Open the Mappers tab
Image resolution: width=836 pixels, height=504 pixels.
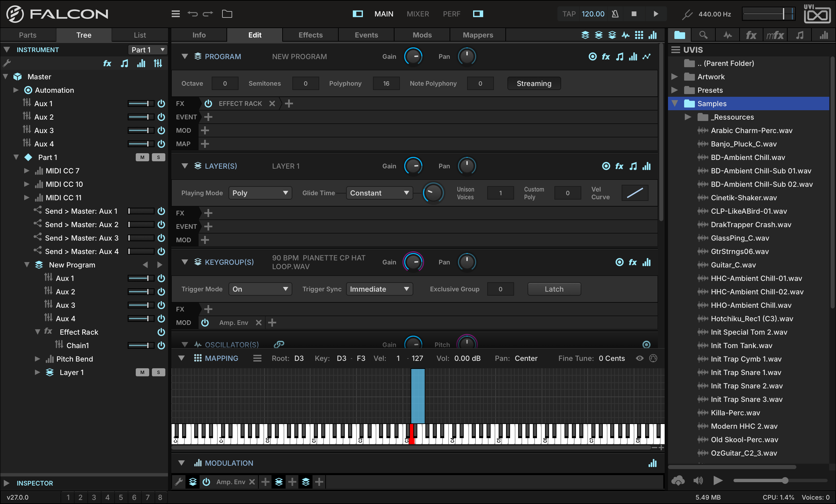click(x=478, y=35)
